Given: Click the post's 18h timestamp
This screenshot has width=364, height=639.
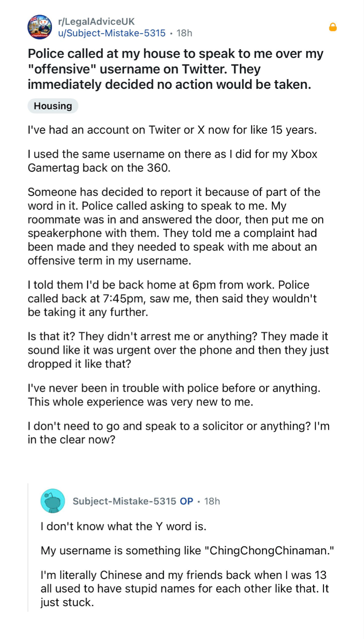Looking at the screenshot, I should [184, 33].
